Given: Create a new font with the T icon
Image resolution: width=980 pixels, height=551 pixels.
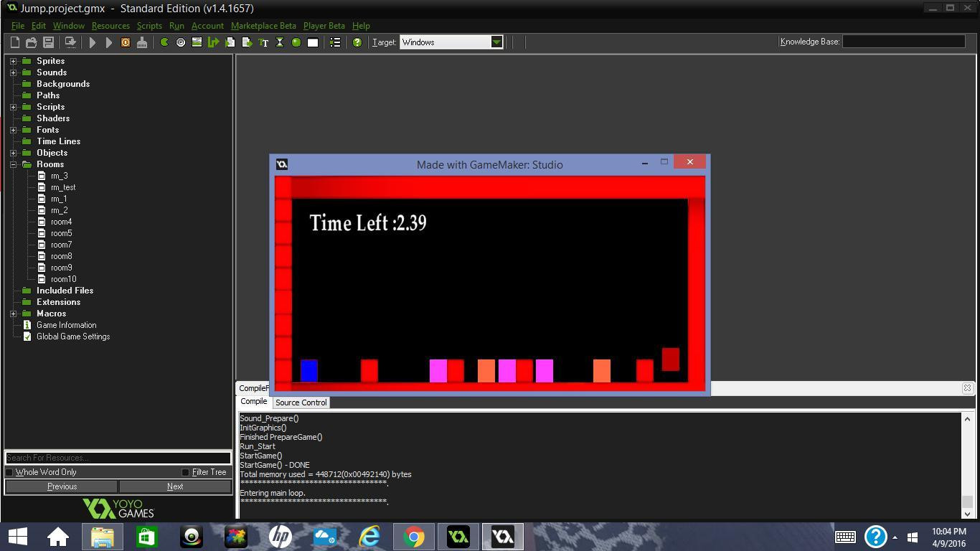Looking at the screenshot, I should [263, 42].
